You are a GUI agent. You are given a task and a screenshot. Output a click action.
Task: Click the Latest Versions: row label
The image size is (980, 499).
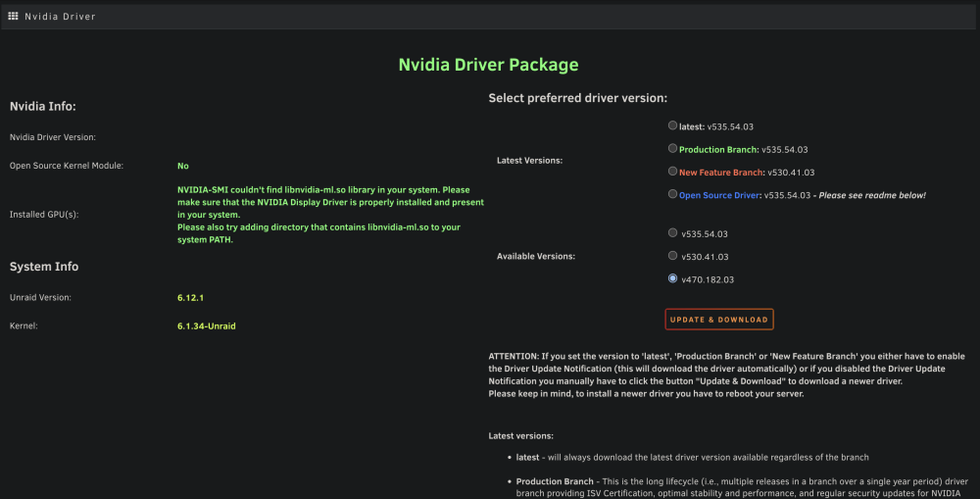click(x=529, y=161)
